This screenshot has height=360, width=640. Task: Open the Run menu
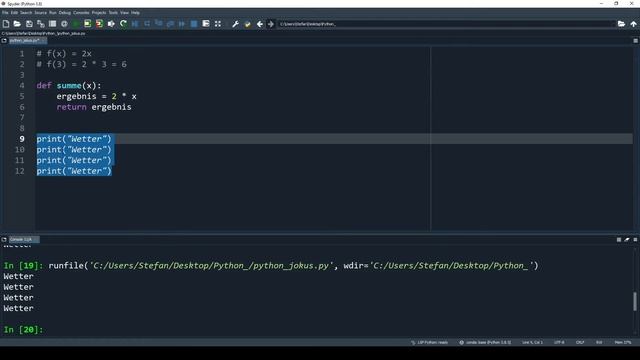point(53,13)
